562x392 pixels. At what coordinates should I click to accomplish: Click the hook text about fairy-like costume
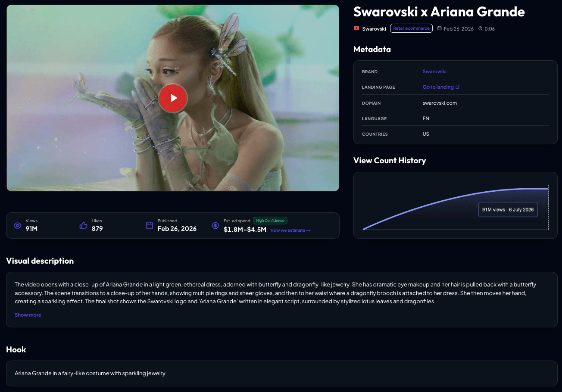[91, 373]
